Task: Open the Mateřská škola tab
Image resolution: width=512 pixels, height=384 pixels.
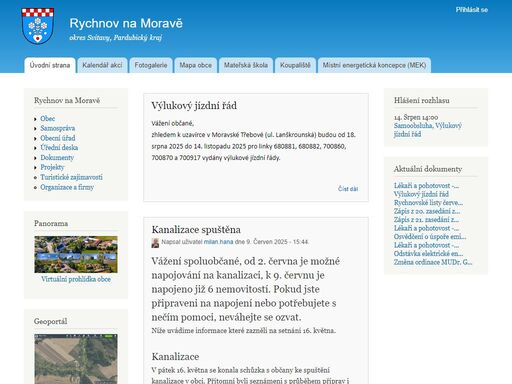Action: click(246, 65)
